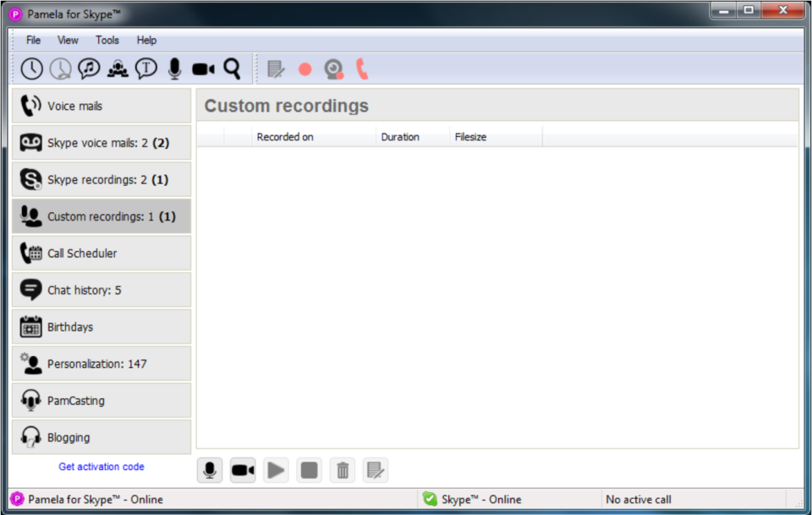
Task: Click the video camera icon in top toolbar
Action: 204,68
